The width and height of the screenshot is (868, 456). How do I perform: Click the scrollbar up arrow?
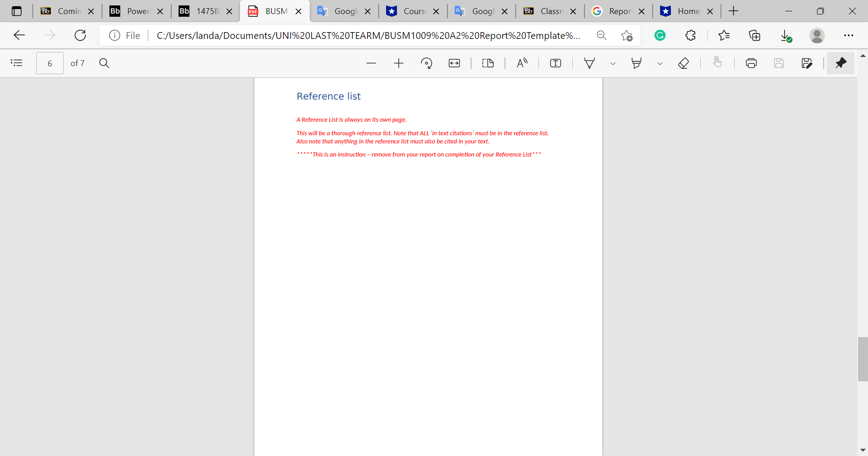(863, 56)
